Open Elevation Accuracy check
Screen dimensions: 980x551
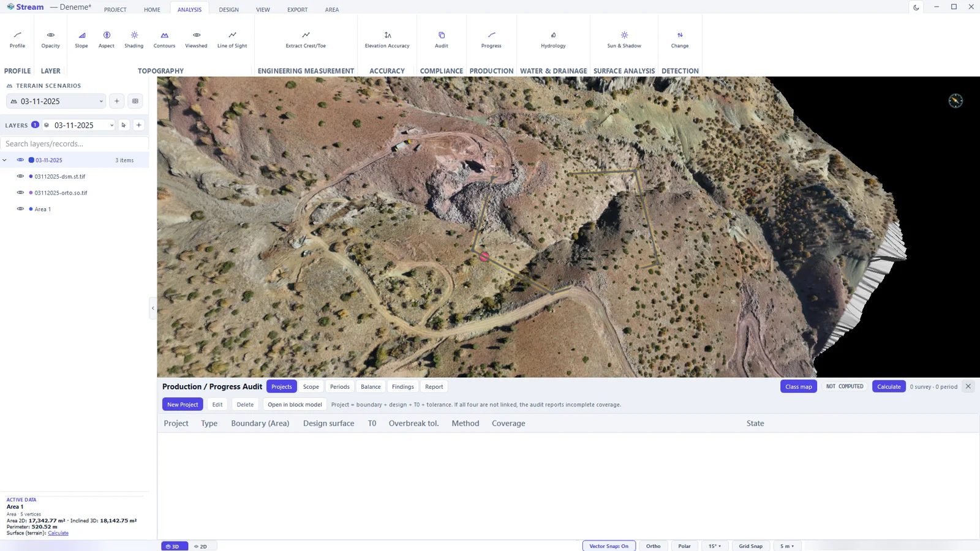click(x=387, y=39)
